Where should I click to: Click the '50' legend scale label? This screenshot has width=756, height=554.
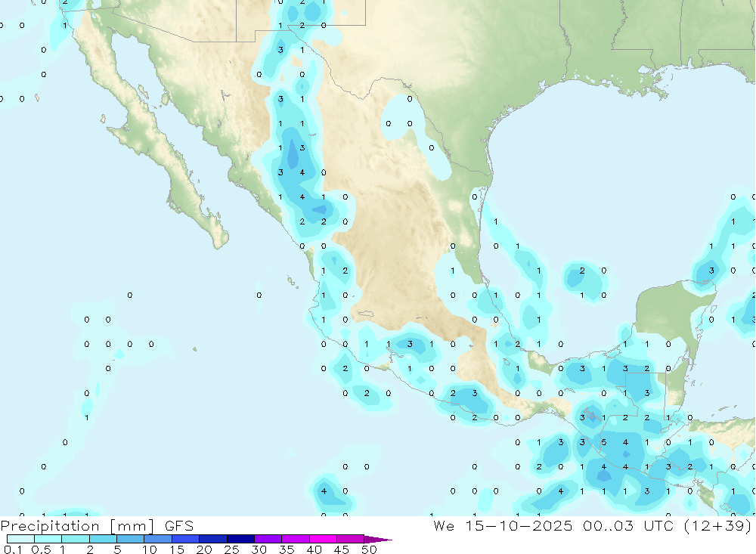tap(369, 549)
